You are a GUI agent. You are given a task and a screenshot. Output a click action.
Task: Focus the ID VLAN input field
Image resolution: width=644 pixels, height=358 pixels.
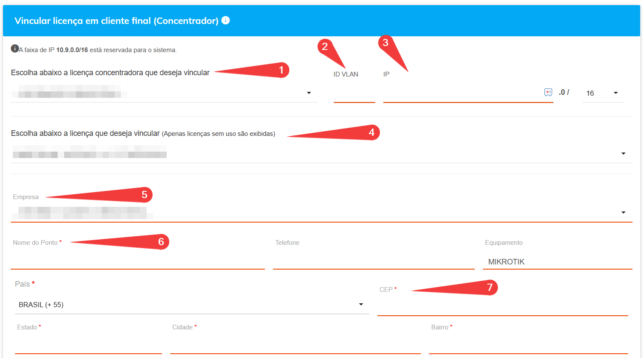[354, 93]
